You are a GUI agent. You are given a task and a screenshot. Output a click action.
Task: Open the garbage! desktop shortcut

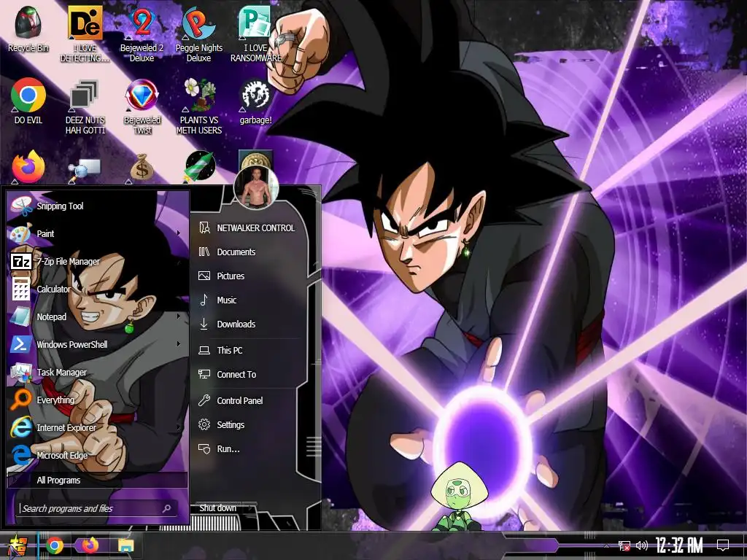(256, 101)
